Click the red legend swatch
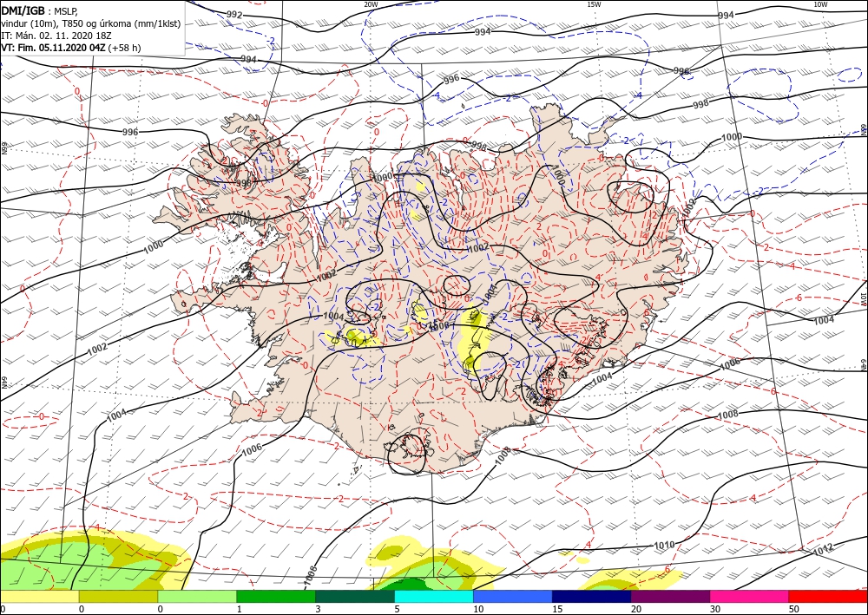 [828, 596]
